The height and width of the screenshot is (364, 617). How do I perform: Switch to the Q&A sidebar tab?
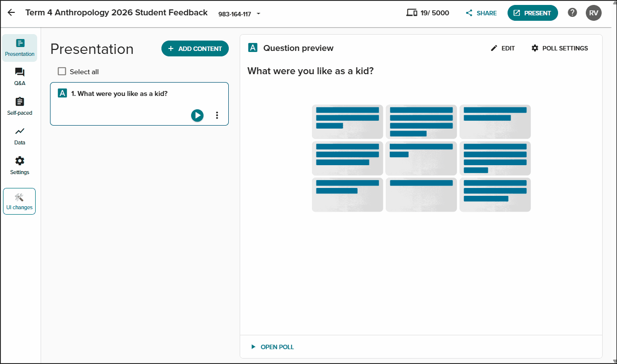(x=20, y=77)
